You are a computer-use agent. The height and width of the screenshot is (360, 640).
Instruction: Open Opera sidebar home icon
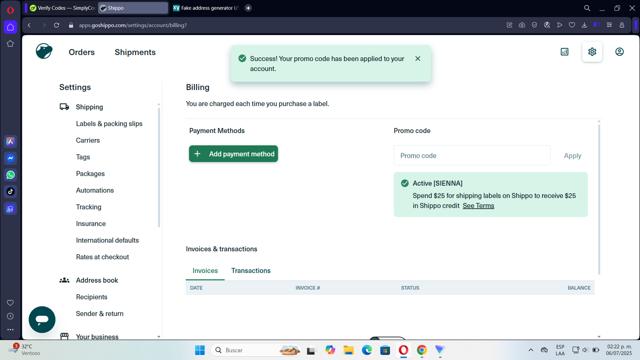11,27
